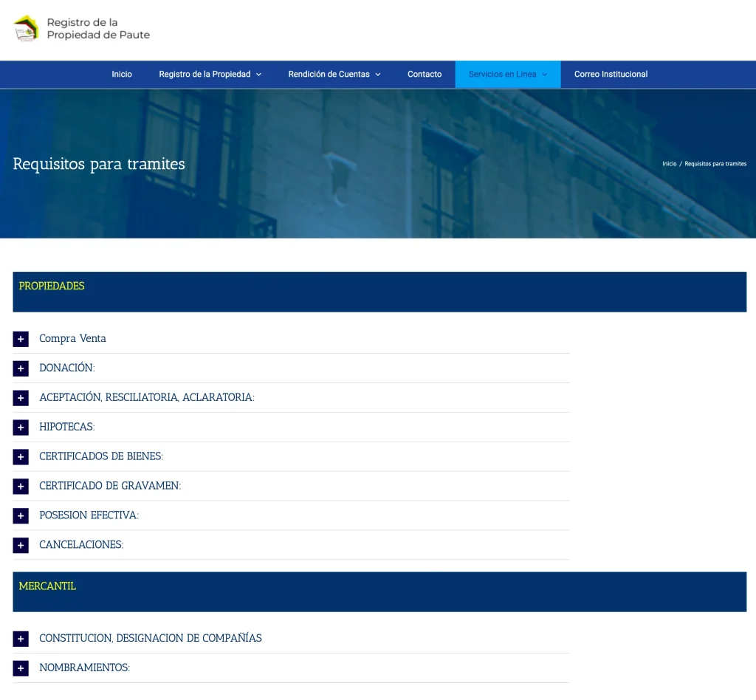
Task: Click the Registro de la Propiedad de Paute logo
Action: point(81,29)
